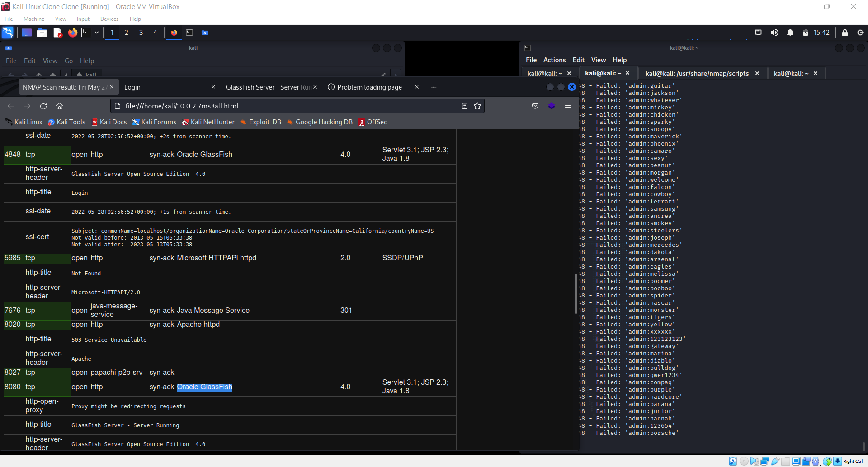
Task: Open the Kali dragon applications menu
Action: (8, 33)
